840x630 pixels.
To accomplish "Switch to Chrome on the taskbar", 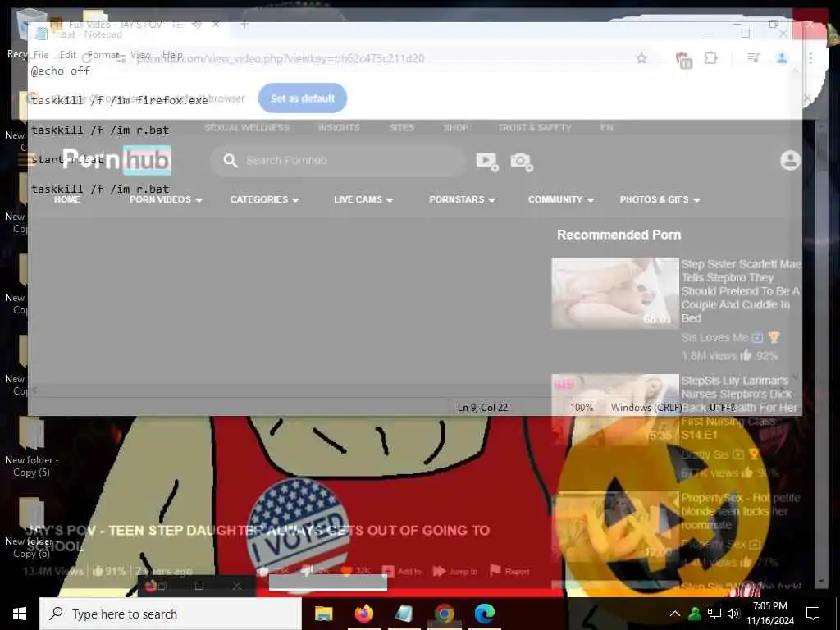I will (444, 614).
